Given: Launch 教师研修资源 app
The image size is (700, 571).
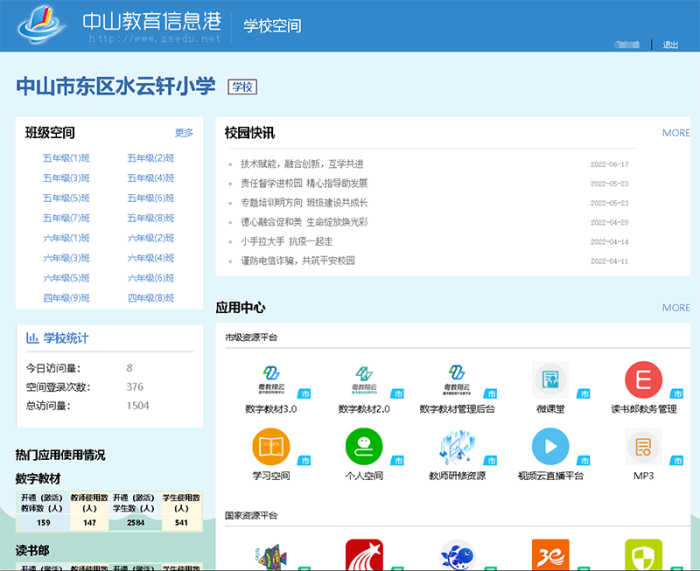Looking at the screenshot, I should 457,447.
